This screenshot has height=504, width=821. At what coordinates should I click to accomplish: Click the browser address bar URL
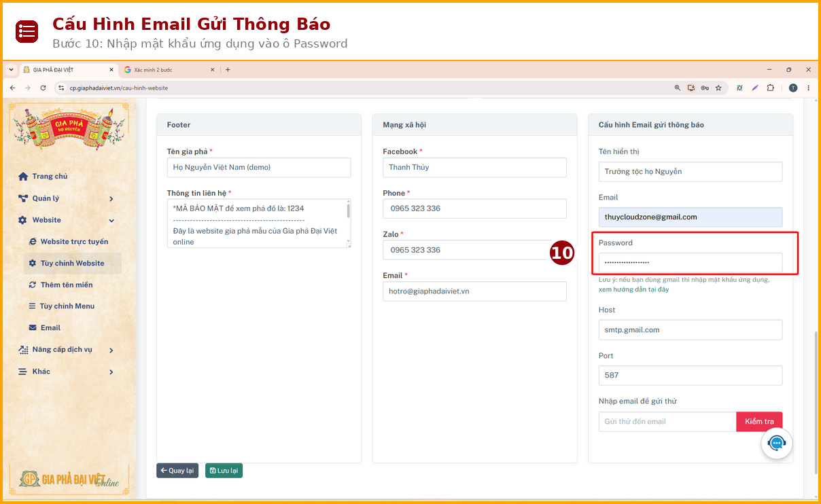(119, 88)
